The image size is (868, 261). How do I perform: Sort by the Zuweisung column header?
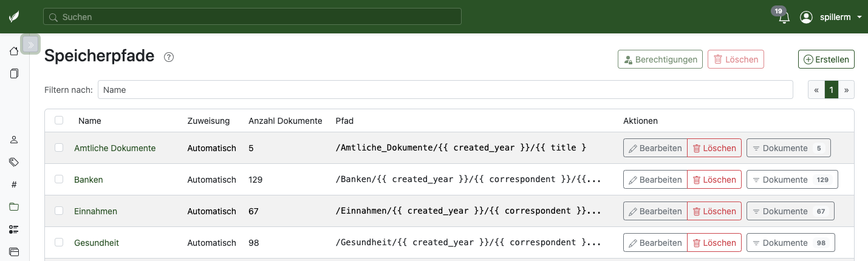pyautogui.click(x=208, y=121)
